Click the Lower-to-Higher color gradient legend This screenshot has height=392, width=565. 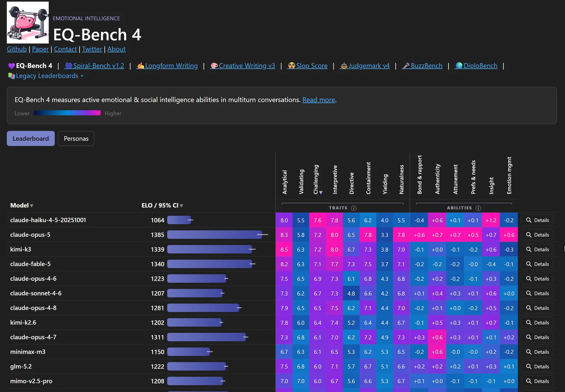(67, 113)
